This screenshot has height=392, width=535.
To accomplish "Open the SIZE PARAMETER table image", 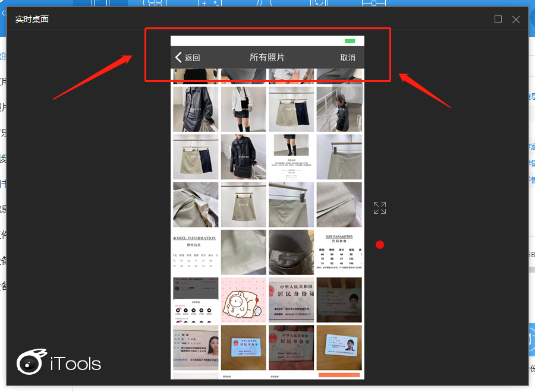I will click(x=339, y=252).
